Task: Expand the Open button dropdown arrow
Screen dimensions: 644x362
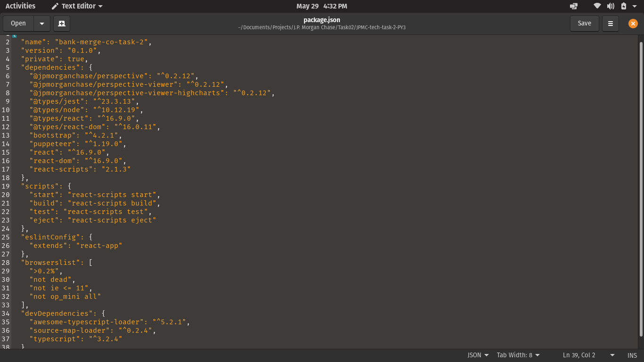Action: [x=42, y=23]
